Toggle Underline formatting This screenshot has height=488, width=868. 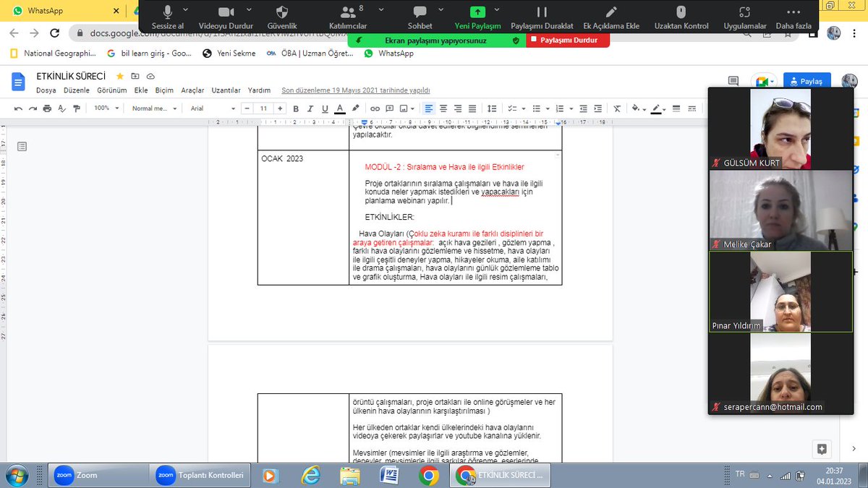click(325, 108)
